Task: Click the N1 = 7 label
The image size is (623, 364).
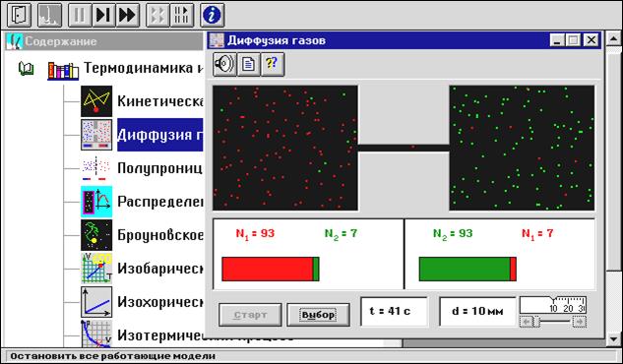Action: click(x=537, y=233)
